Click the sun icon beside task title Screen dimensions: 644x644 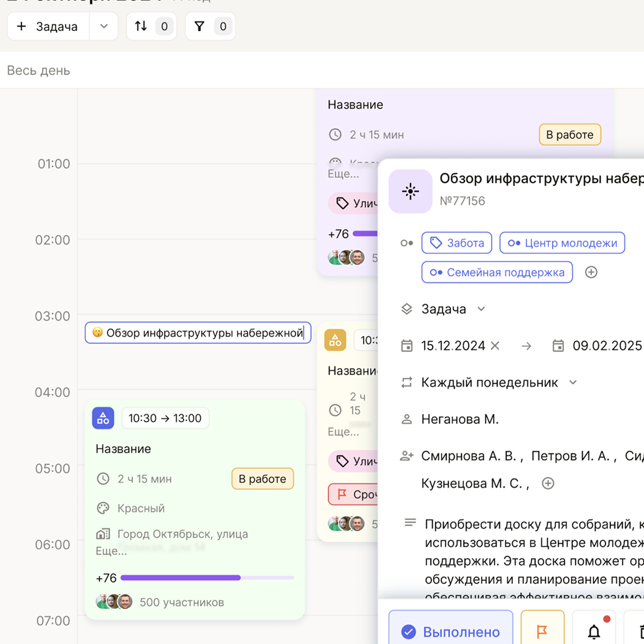(410, 191)
